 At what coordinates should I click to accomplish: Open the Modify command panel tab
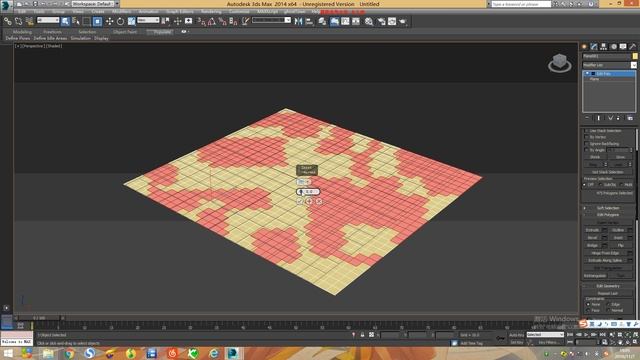click(594, 47)
